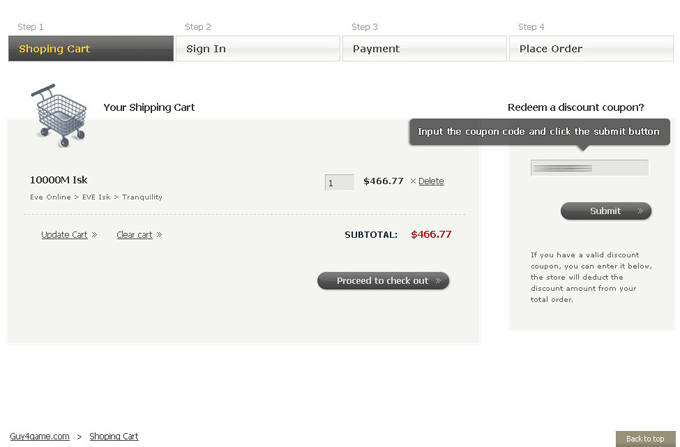The width and height of the screenshot is (680, 447).
Task: Open the Guy4game.com breadcrumb link
Action: (39, 436)
